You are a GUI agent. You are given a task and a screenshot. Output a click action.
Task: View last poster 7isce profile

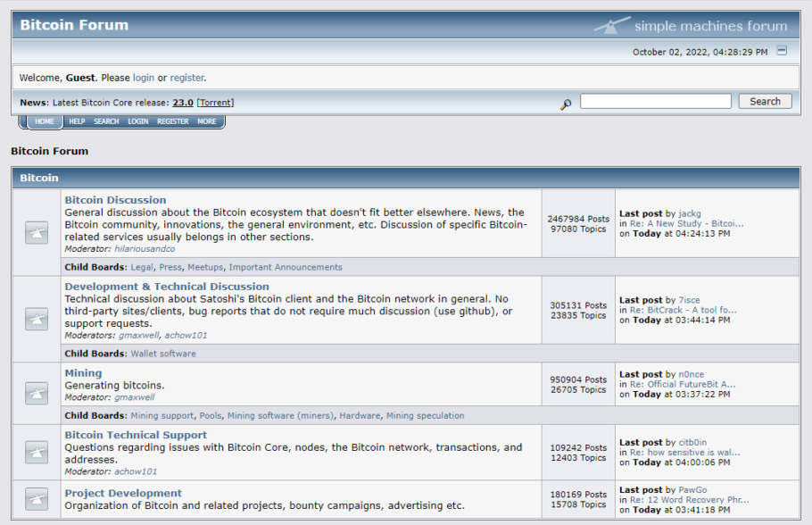pos(689,300)
